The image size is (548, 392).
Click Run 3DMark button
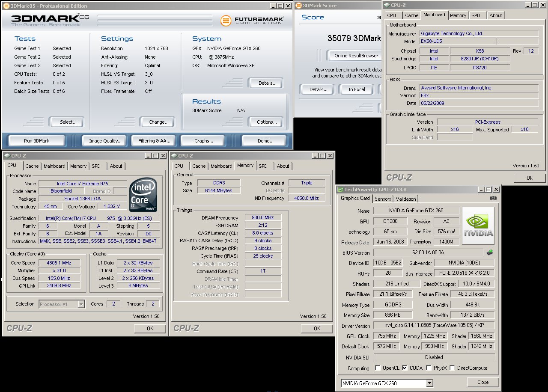tap(36, 141)
